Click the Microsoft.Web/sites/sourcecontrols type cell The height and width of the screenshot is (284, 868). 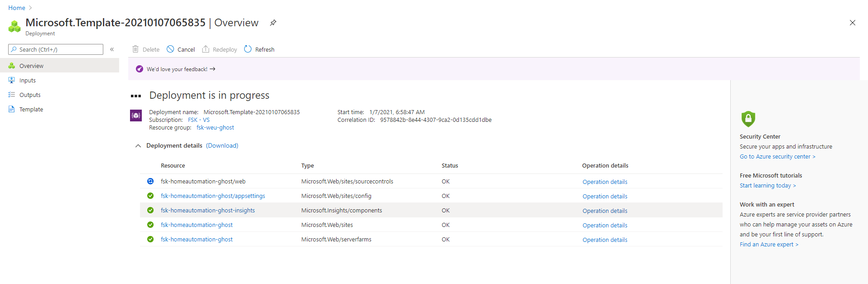point(347,182)
